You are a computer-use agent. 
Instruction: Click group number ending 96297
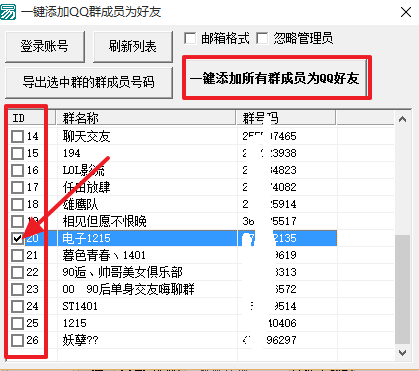269,340
